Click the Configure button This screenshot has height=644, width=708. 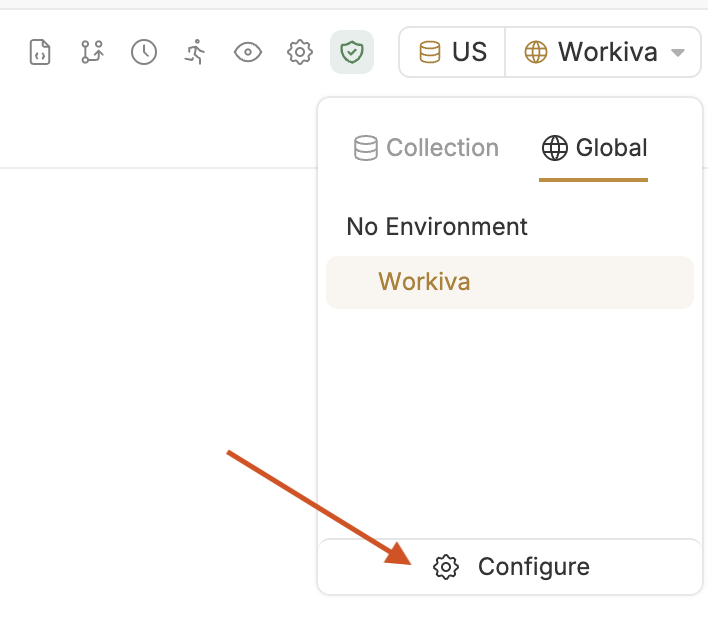pos(510,567)
